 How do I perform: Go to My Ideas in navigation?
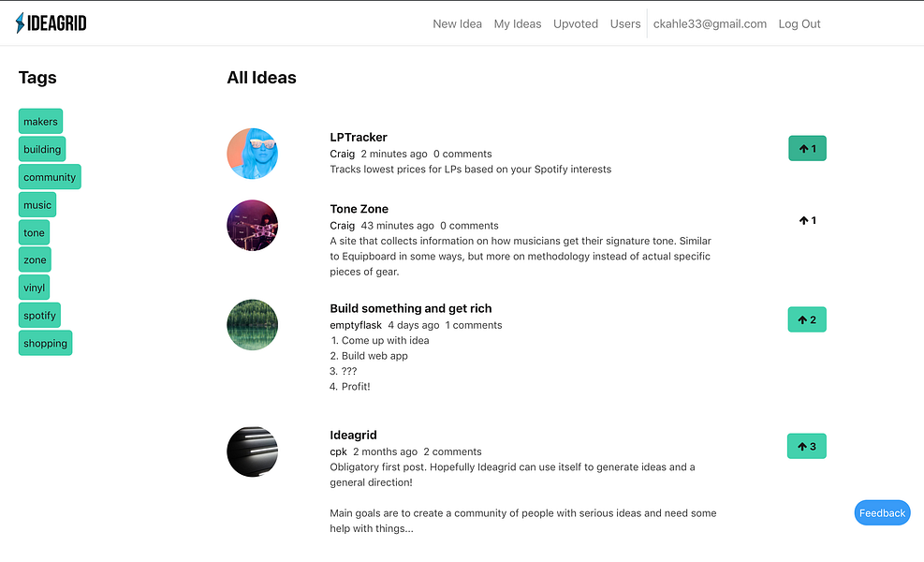518,24
